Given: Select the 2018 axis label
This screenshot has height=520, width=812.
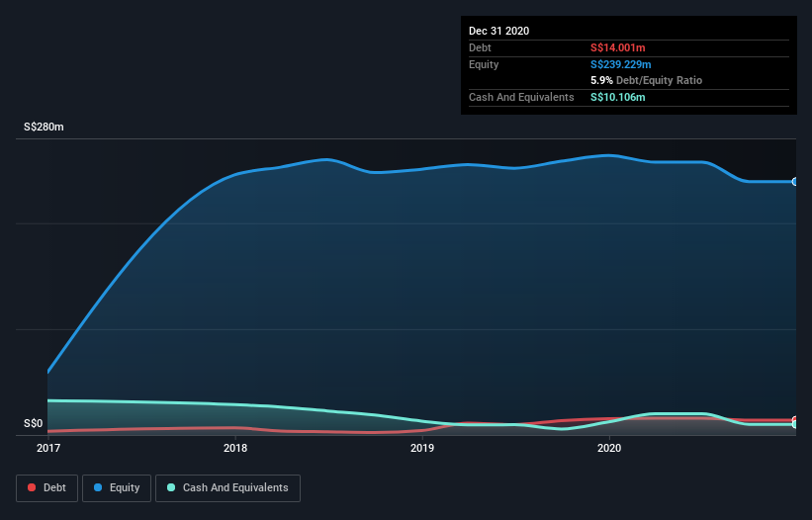Looking at the screenshot, I should click(x=235, y=448).
